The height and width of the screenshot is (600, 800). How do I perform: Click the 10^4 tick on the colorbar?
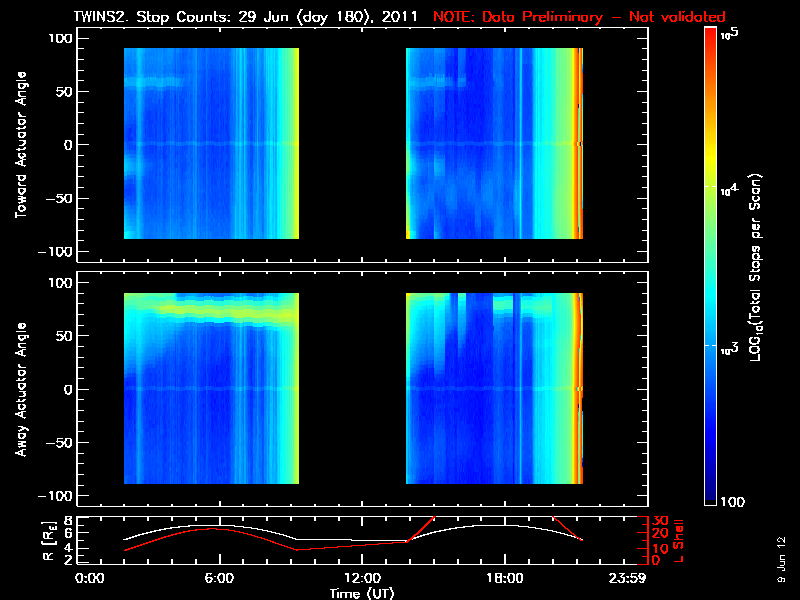(x=730, y=190)
